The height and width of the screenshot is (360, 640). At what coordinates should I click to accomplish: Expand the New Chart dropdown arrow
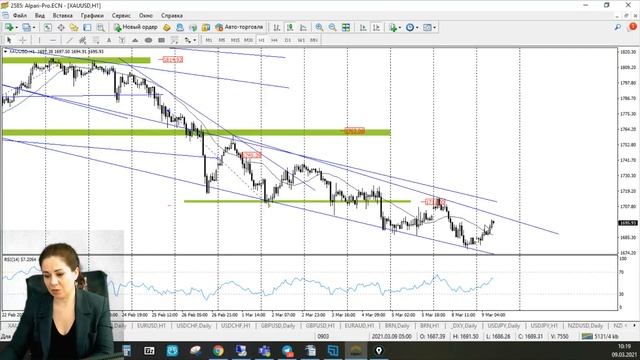16,28
